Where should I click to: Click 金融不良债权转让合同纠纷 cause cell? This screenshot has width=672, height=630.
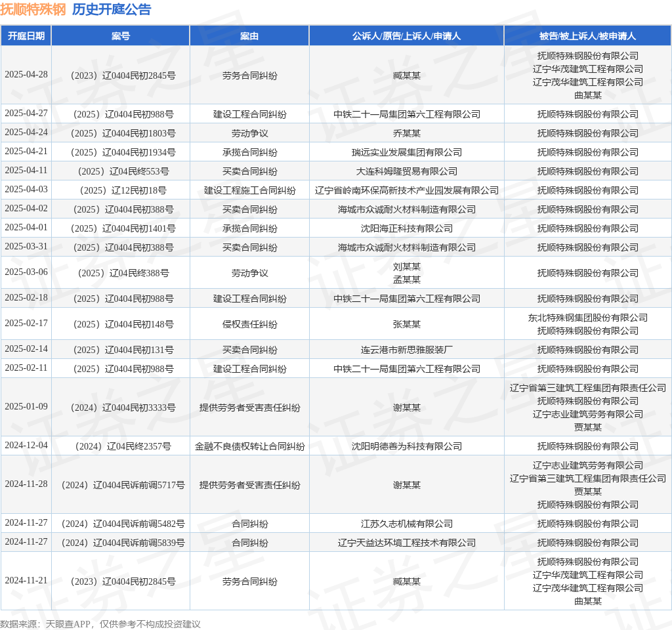pos(250,446)
